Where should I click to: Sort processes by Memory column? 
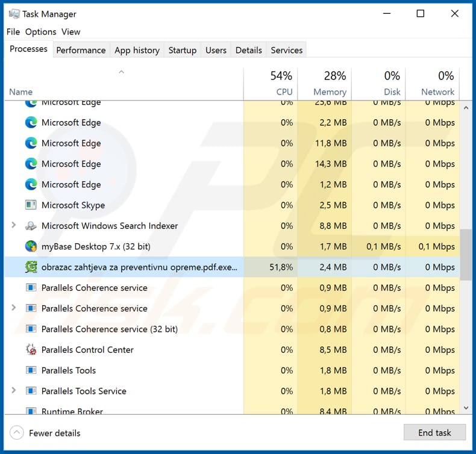click(x=325, y=85)
